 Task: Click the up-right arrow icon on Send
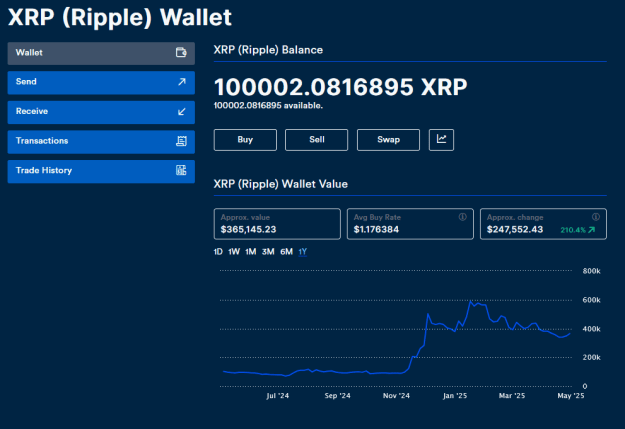(x=182, y=82)
